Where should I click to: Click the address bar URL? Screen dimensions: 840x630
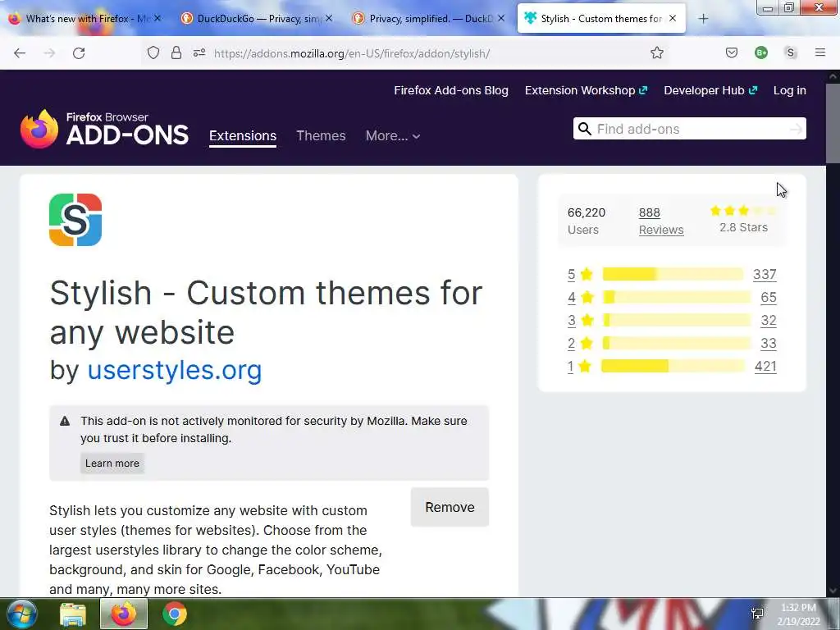tap(351, 53)
